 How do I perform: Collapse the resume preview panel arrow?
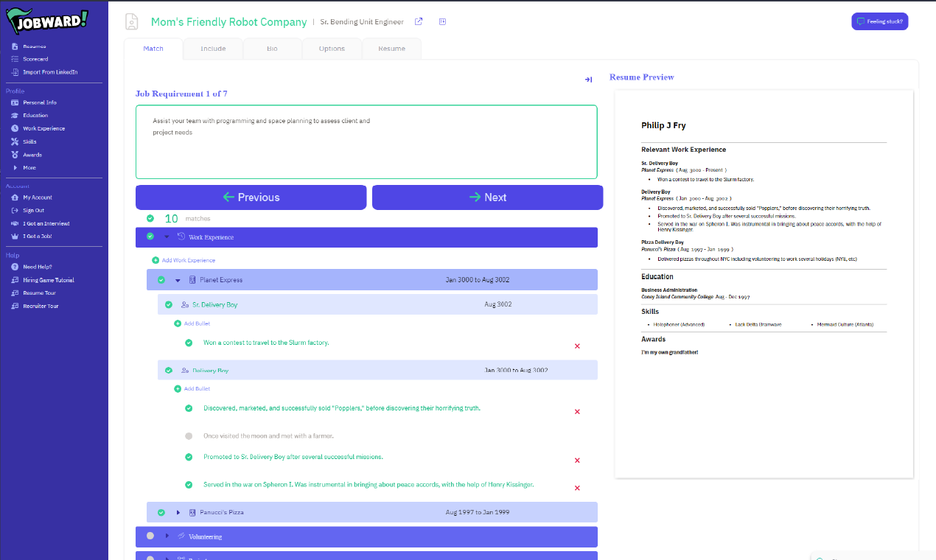coord(588,80)
